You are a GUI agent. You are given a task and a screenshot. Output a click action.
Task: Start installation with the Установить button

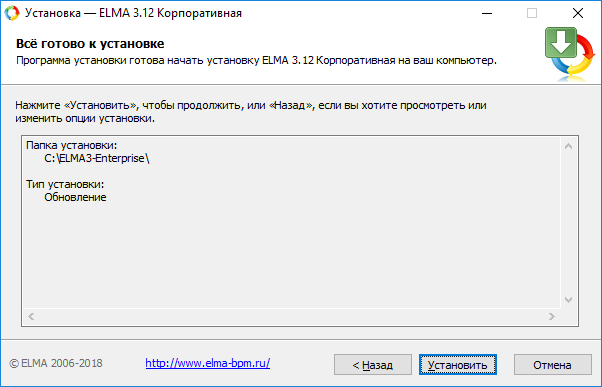[x=458, y=365]
